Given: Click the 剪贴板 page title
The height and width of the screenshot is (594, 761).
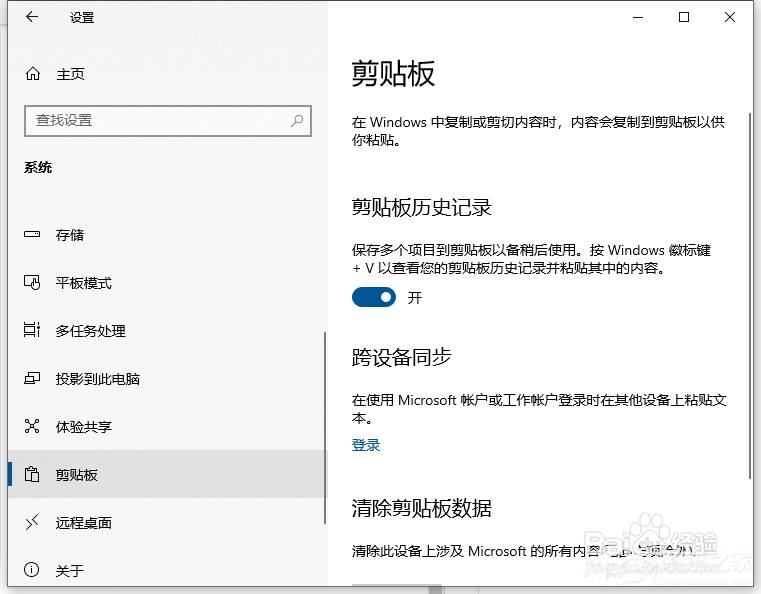Looking at the screenshot, I should [x=393, y=73].
